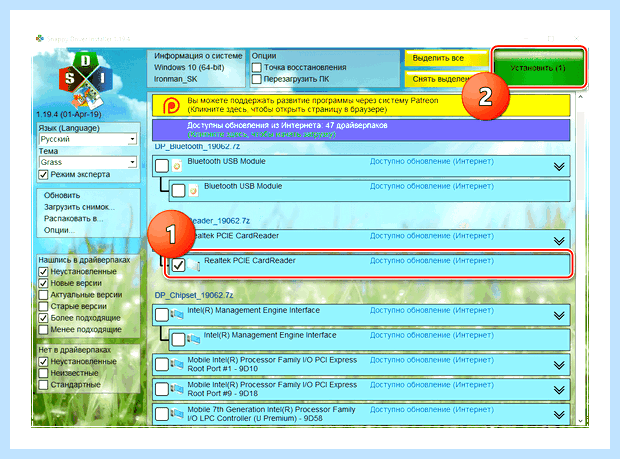Screen dimensions: 620x459
Task: Enable the Стандартные filter
Action: click(x=43, y=385)
